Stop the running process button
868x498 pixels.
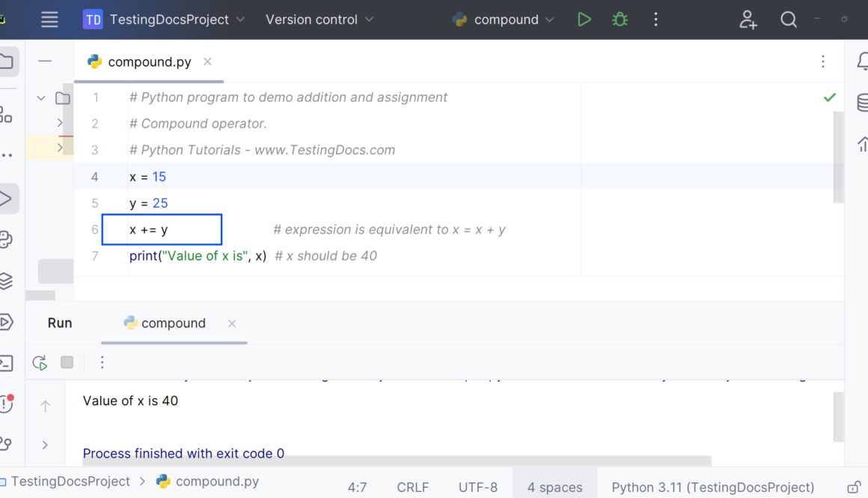tap(67, 362)
